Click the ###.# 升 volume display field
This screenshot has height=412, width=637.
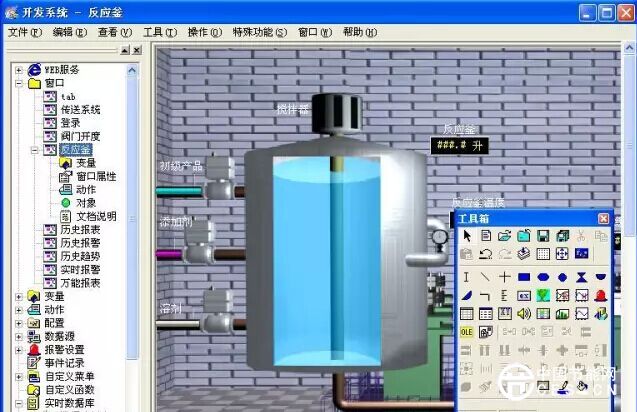point(460,146)
